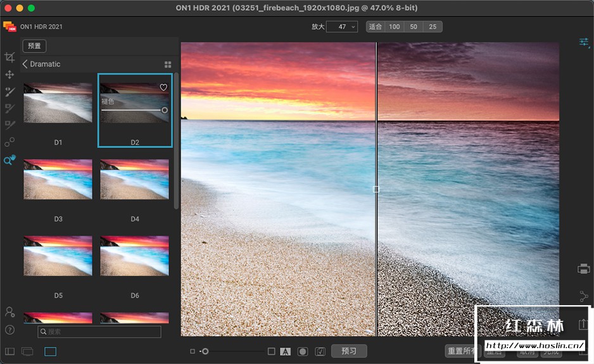Screen dimensions: 594x364
Task: Select the single-image view mode icon
Action: pos(51,351)
